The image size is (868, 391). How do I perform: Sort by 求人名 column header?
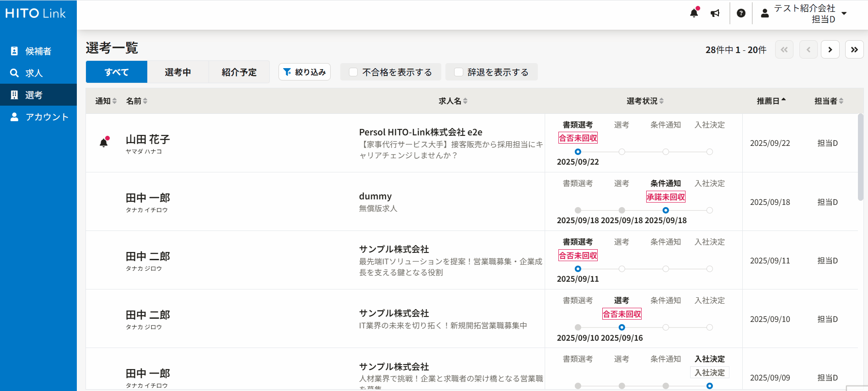pyautogui.click(x=452, y=101)
